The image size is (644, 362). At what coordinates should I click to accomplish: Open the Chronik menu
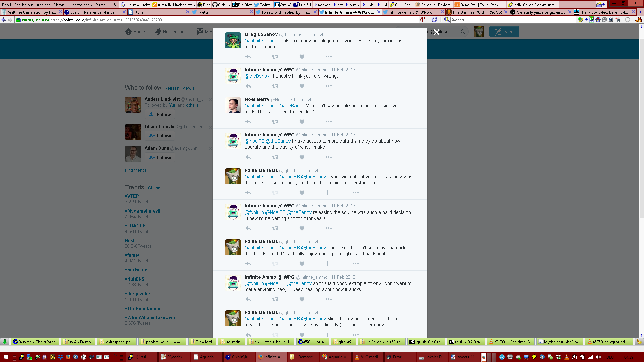pyautogui.click(x=60, y=5)
